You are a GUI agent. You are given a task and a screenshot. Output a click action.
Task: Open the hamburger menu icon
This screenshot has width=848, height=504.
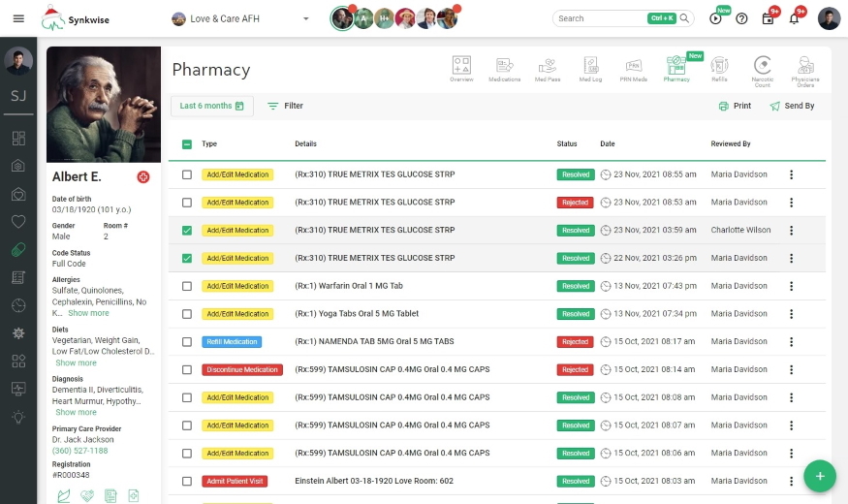click(x=18, y=18)
